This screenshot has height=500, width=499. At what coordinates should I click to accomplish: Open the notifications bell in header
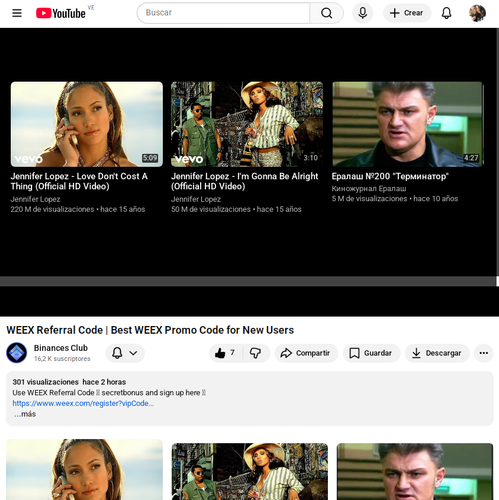[x=446, y=13]
